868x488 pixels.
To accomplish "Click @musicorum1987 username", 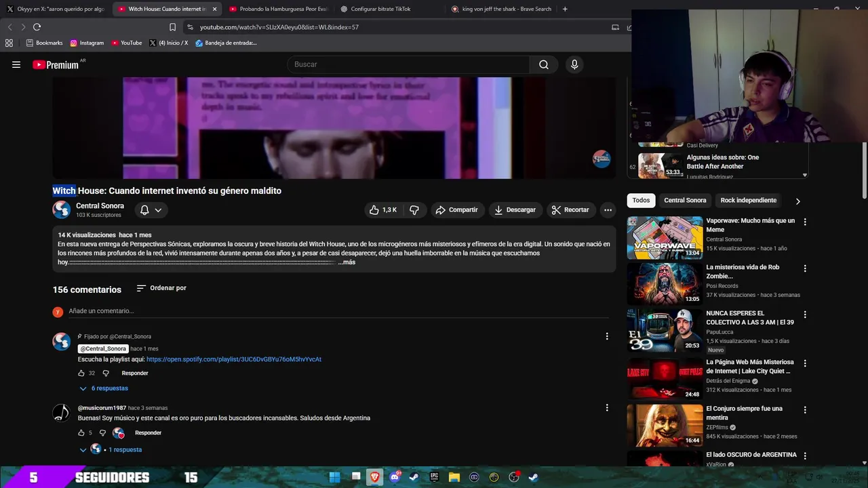I will coord(102,408).
